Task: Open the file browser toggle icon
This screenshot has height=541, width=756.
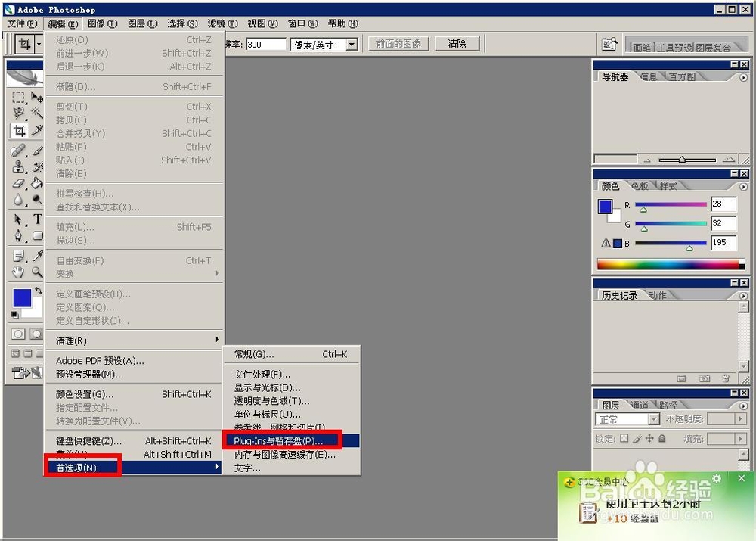Action: click(x=609, y=45)
